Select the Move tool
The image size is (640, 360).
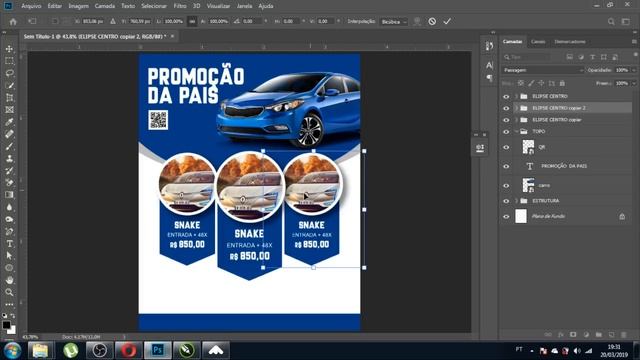pos(9,49)
